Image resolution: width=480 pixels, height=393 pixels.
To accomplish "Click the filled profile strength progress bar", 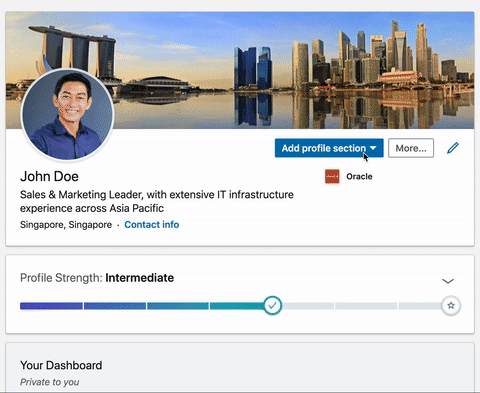I will tap(142, 306).
